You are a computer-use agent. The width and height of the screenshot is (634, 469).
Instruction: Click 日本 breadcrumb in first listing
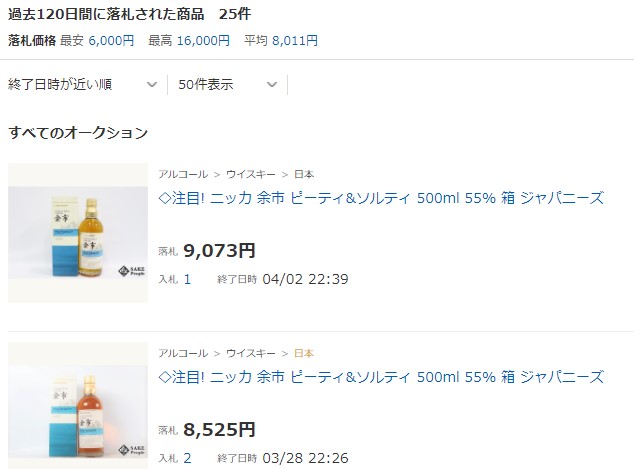click(304, 174)
